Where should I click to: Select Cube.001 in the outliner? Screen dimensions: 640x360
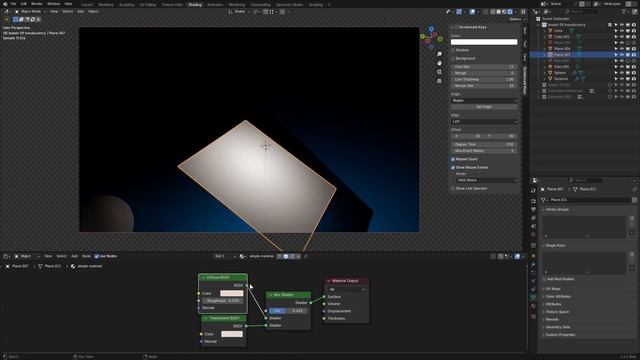pos(561,37)
